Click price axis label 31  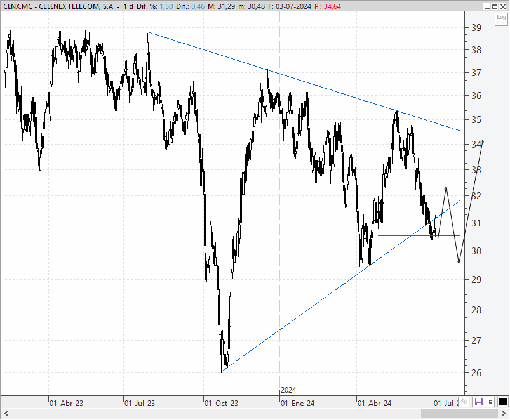476,223
